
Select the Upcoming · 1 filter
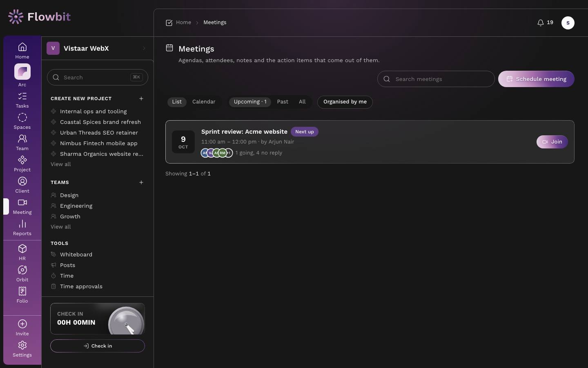pyautogui.click(x=250, y=102)
